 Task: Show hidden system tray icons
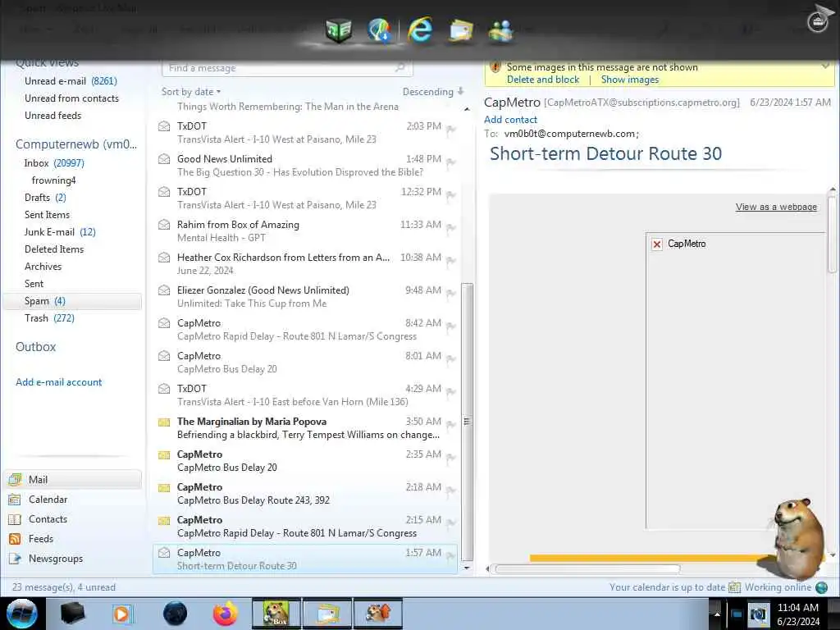[x=717, y=614]
